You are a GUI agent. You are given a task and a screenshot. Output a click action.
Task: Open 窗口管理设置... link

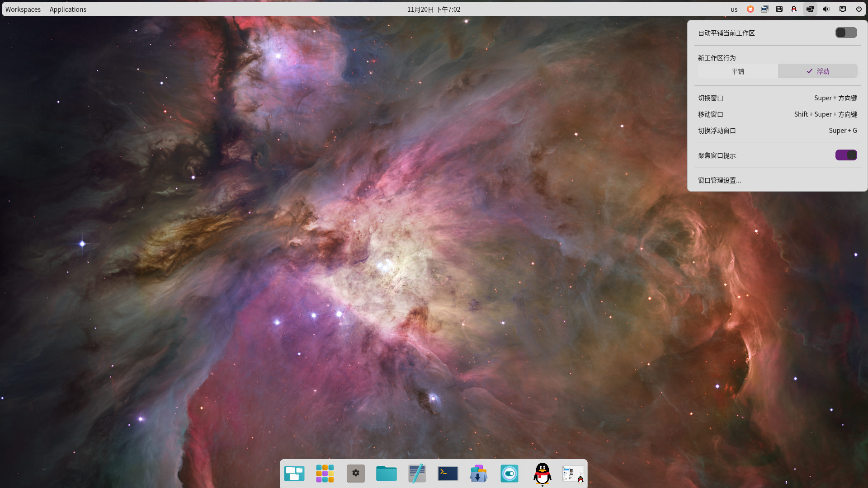tap(719, 180)
